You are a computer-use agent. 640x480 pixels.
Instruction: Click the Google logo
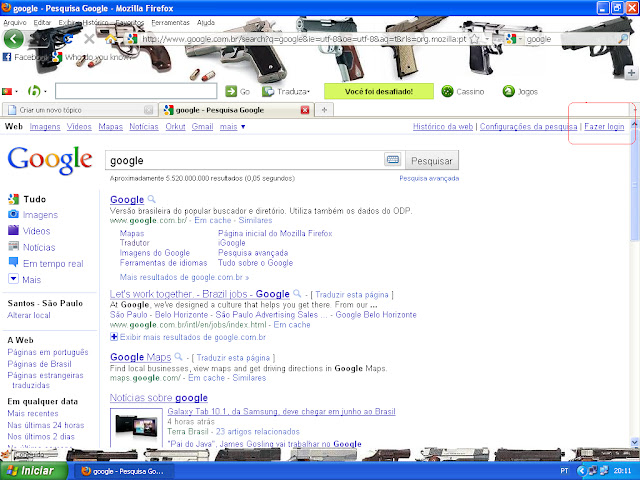point(50,160)
